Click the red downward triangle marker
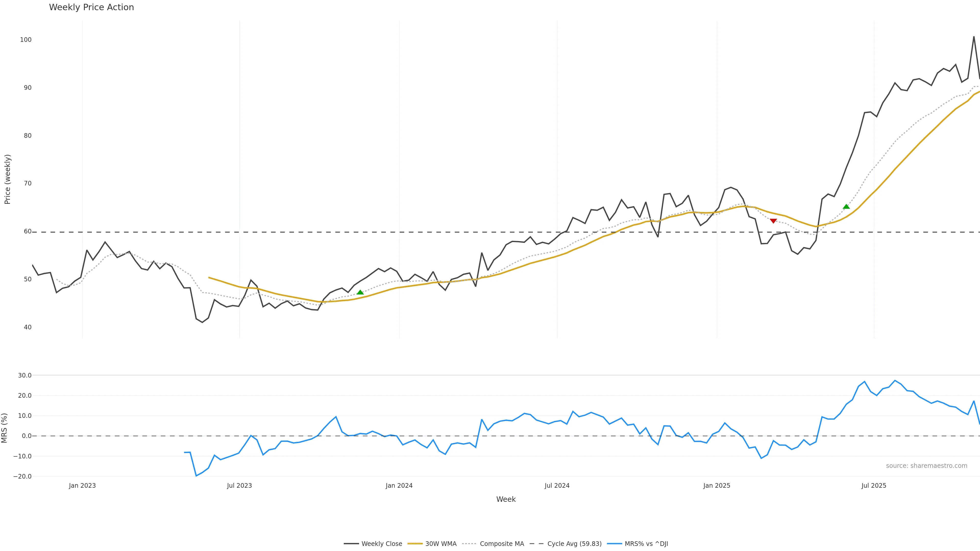Image resolution: width=980 pixels, height=551 pixels. (x=773, y=221)
